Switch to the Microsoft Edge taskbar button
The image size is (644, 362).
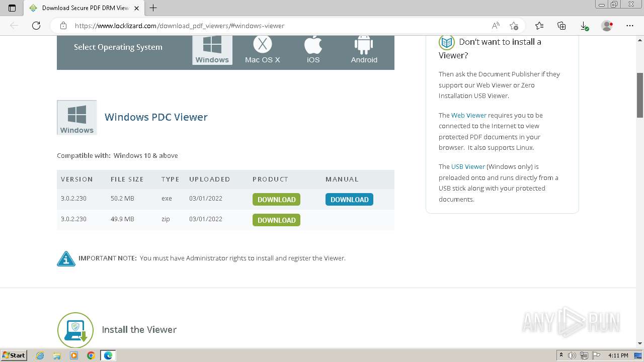click(x=108, y=355)
